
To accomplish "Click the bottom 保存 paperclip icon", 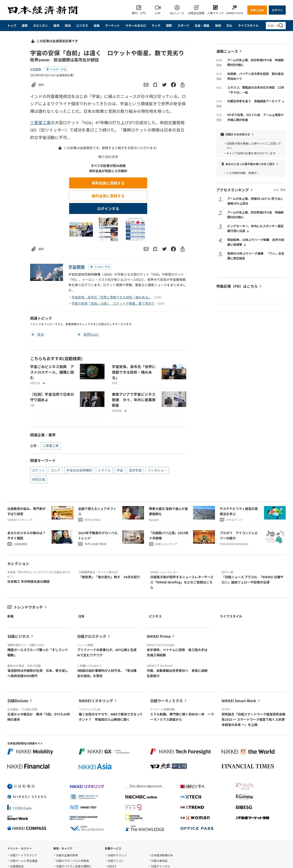I will tap(34, 249).
